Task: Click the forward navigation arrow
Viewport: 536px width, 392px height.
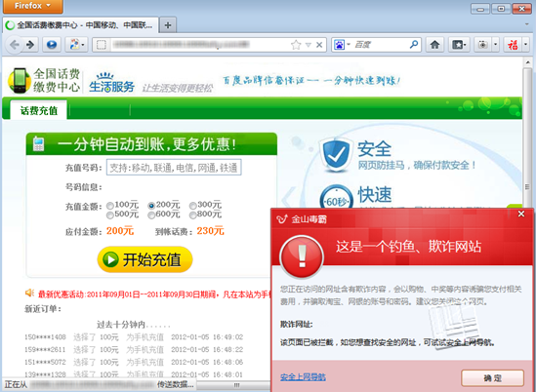Action: [31, 45]
